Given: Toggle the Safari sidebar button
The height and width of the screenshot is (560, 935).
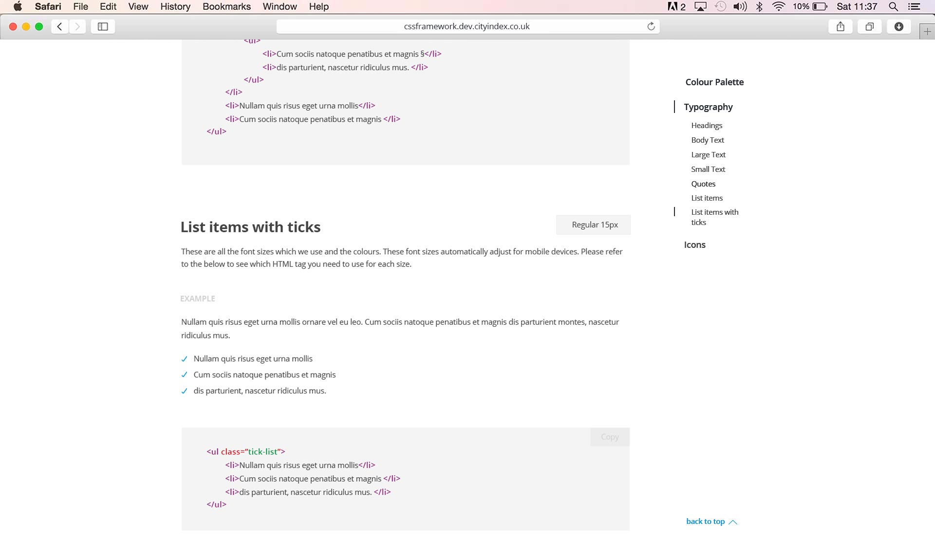Looking at the screenshot, I should pos(103,26).
